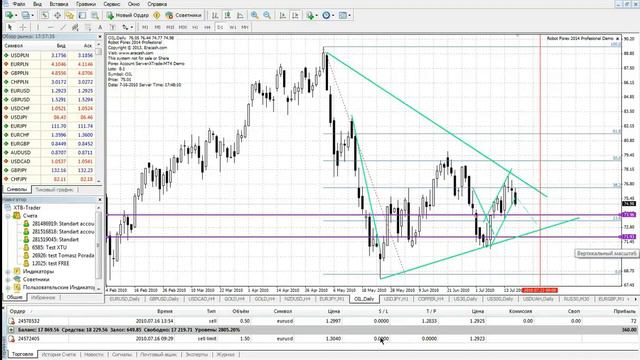Select the vertical line tool
This screenshot has height=360, width=640.
click(38, 27)
